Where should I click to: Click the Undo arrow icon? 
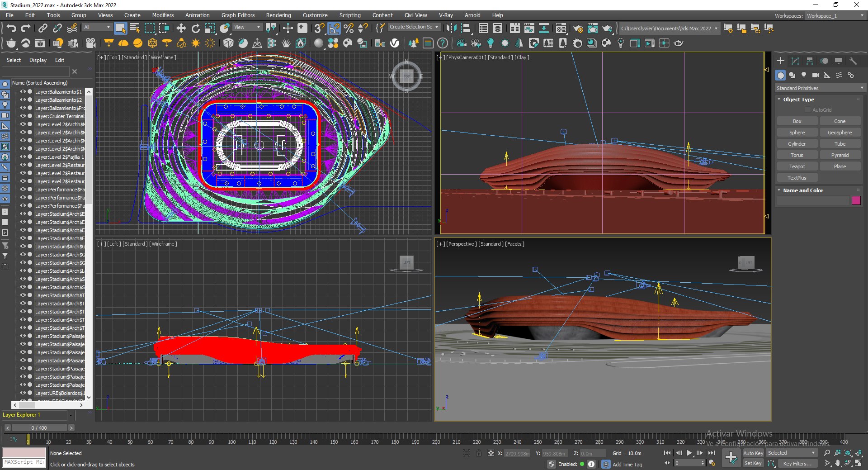(11, 28)
